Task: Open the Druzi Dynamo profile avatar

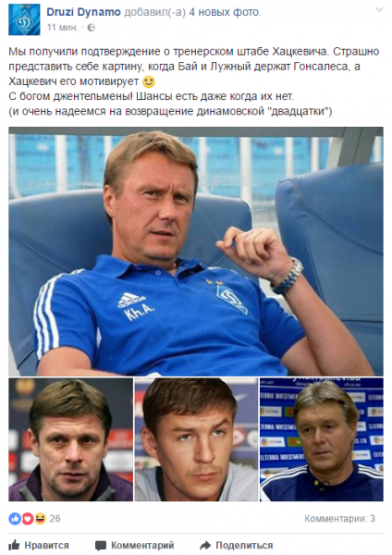Action: coord(24,19)
